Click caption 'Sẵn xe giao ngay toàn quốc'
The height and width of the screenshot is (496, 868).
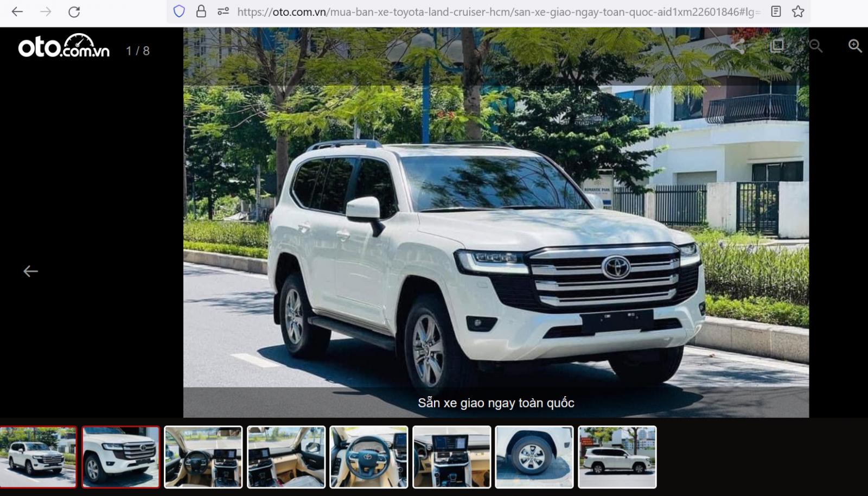[x=496, y=403]
